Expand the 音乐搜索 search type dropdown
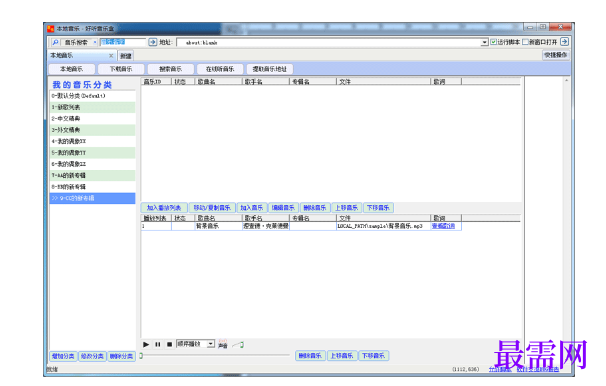This screenshot has height=386, width=606. [95, 42]
